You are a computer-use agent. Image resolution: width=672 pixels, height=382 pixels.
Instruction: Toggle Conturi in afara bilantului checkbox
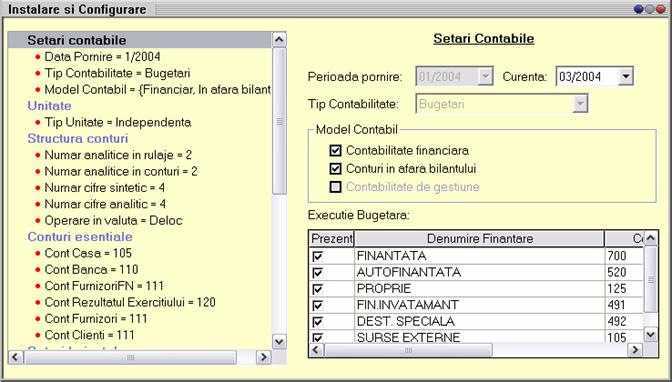pyautogui.click(x=335, y=168)
